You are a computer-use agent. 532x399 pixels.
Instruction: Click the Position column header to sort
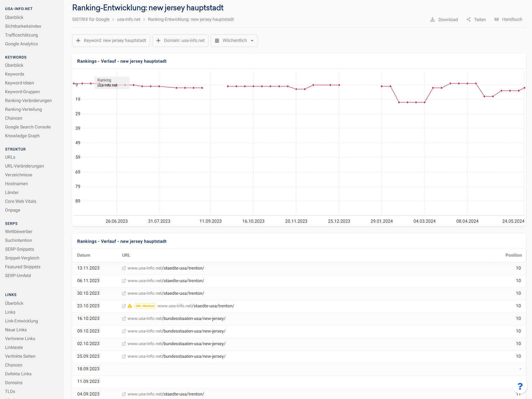tap(513, 255)
